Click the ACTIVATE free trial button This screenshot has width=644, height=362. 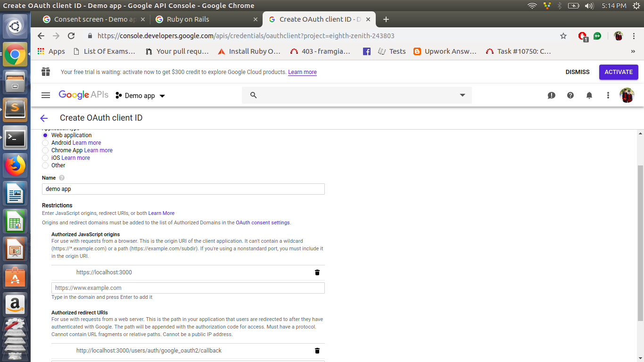click(x=619, y=72)
